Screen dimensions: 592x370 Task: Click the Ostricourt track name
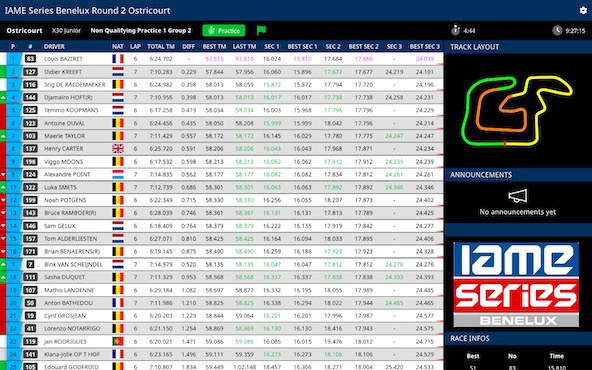(x=24, y=30)
